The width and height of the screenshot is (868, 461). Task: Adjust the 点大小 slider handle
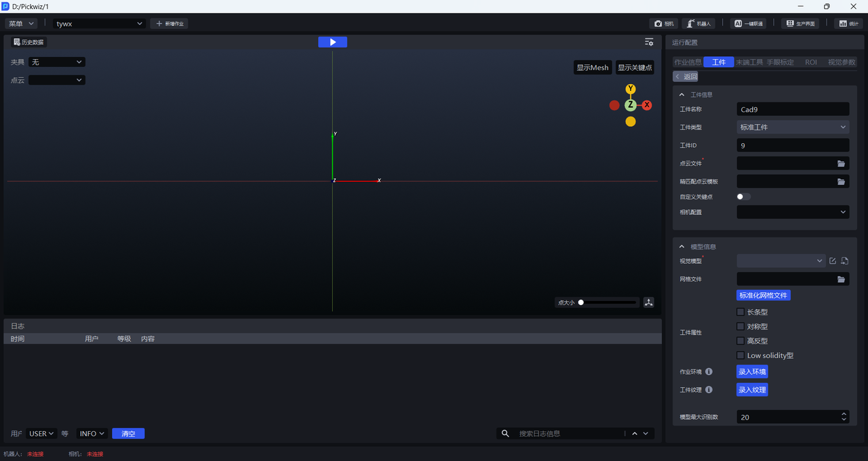581,302
